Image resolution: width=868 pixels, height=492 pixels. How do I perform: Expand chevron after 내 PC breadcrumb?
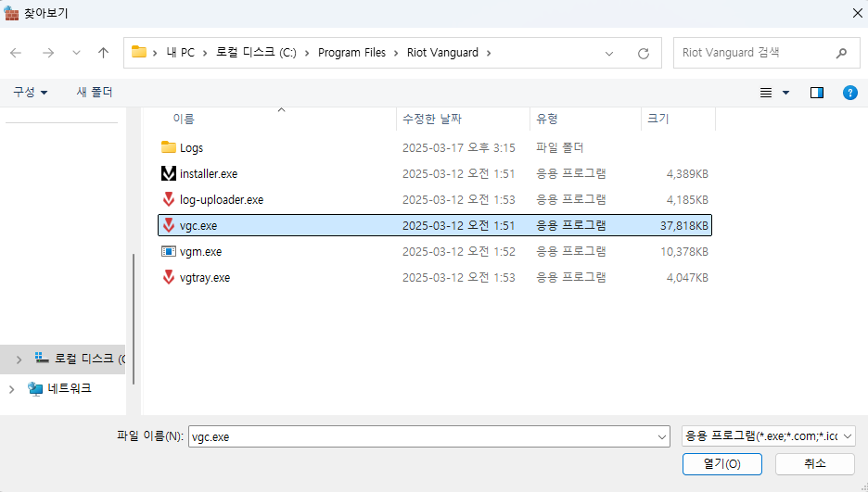click(205, 53)
